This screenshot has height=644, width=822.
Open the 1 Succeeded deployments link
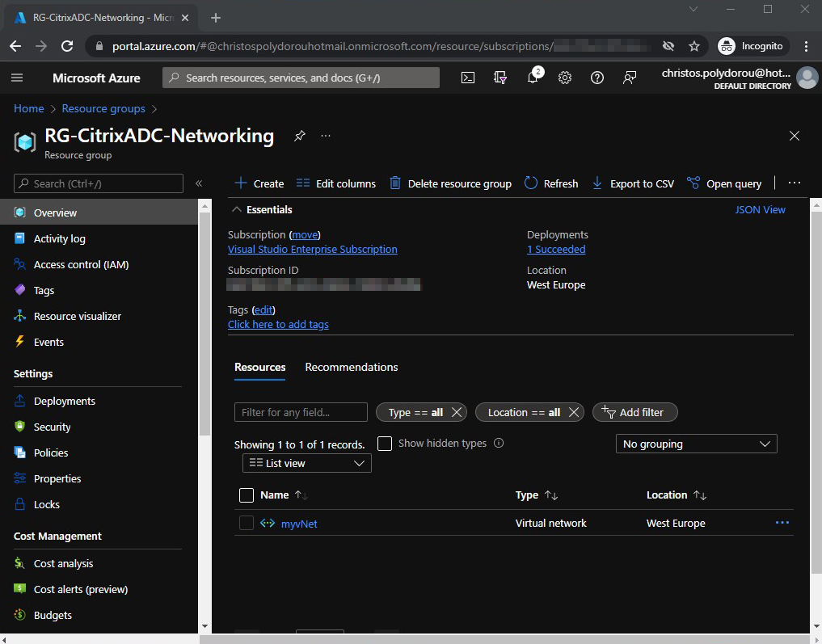pos(556,250)
